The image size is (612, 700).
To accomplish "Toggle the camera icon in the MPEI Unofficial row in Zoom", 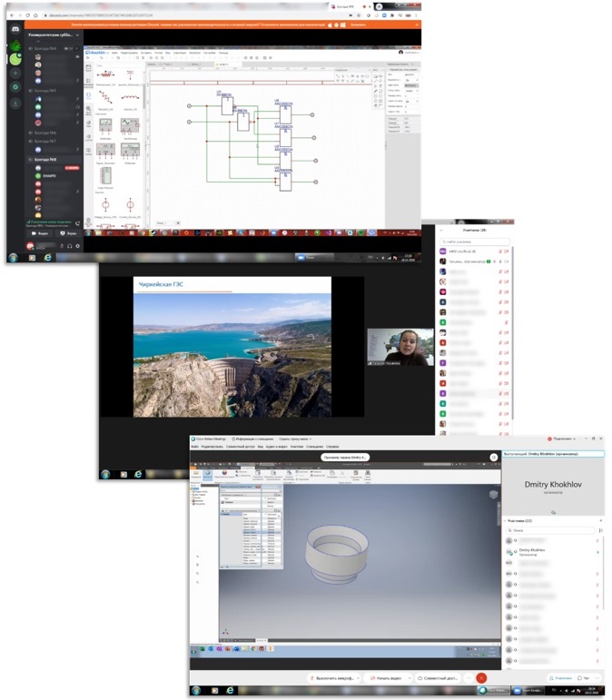I will [506, 251].
